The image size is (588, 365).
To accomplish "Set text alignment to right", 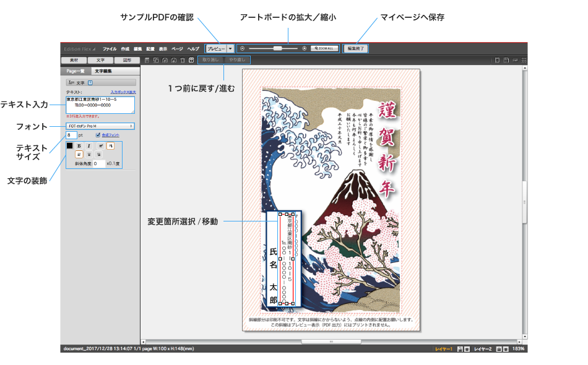I will pyautogui.click(x=98, y=155).
